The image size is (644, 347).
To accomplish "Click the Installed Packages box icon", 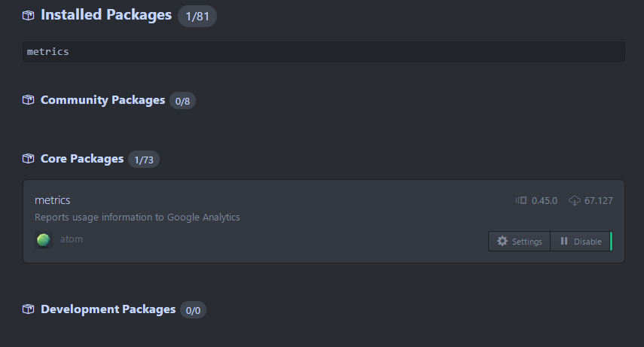I will point(29,15).
